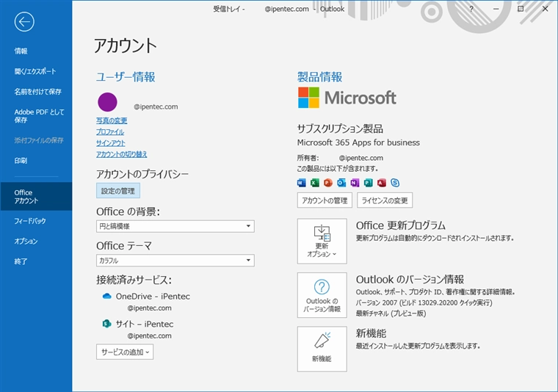This screenshot has width=558, height=392.
Task: Open the プロファイル link
Action: (110, 131)
